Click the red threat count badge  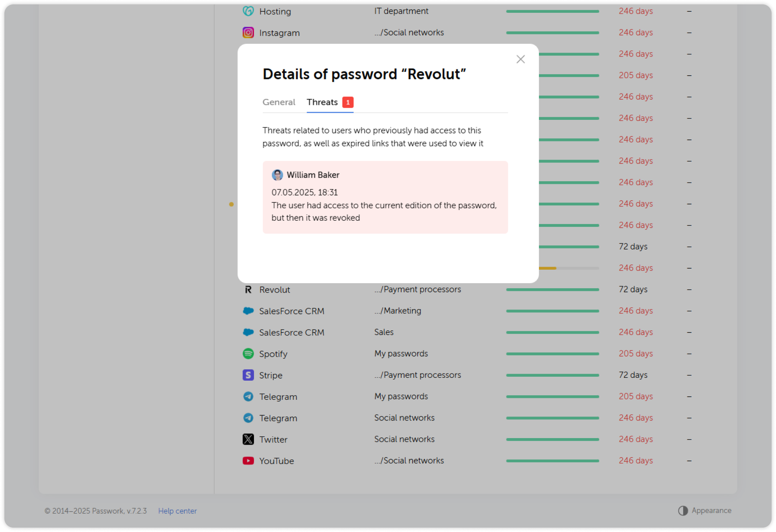(347, 102)
